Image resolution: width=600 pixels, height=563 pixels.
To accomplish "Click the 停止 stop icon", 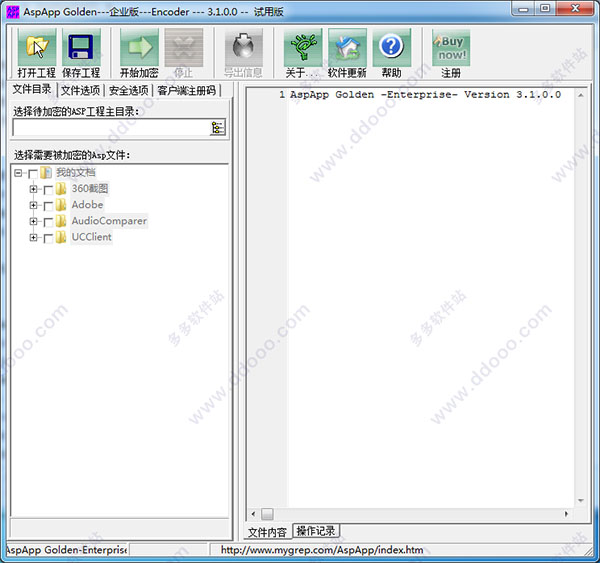I will (x=184, y=47).
